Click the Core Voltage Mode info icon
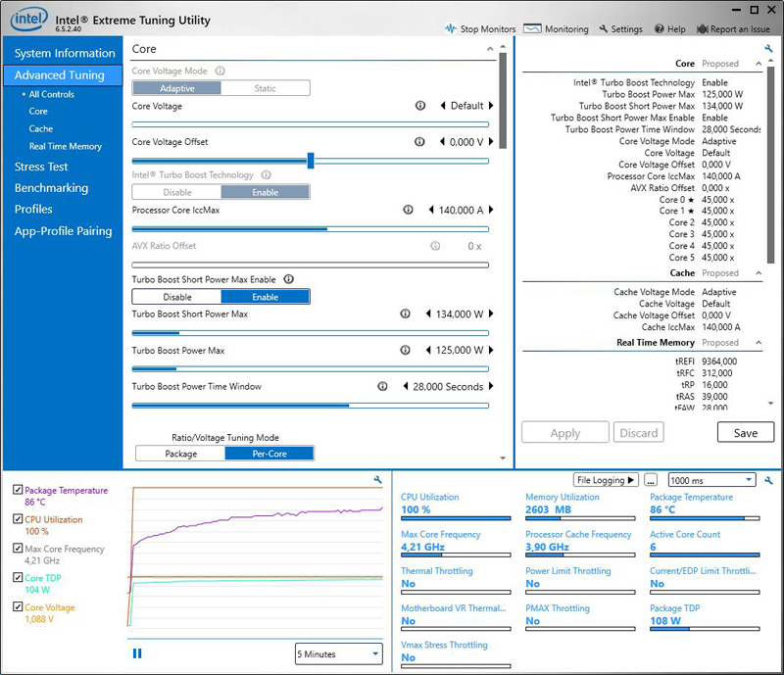The height and width of the screenshot is (675, 784). 220,71
